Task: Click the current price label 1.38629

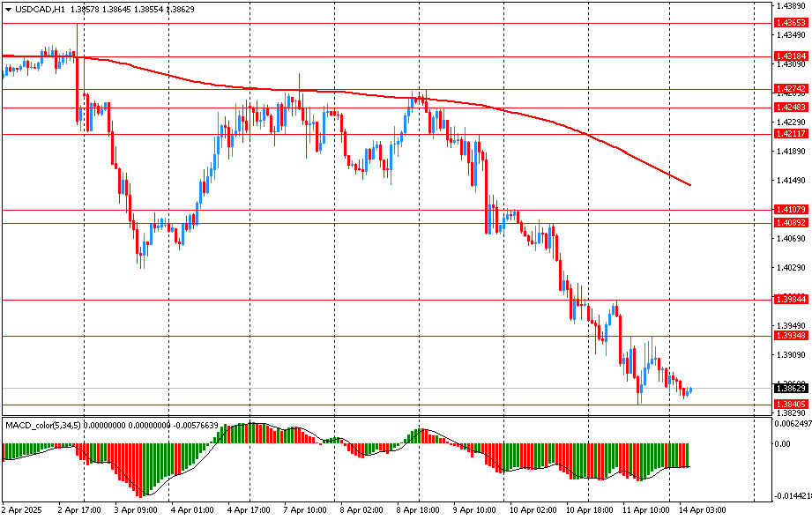Action: pyautogui.click(x=790, y=389)
